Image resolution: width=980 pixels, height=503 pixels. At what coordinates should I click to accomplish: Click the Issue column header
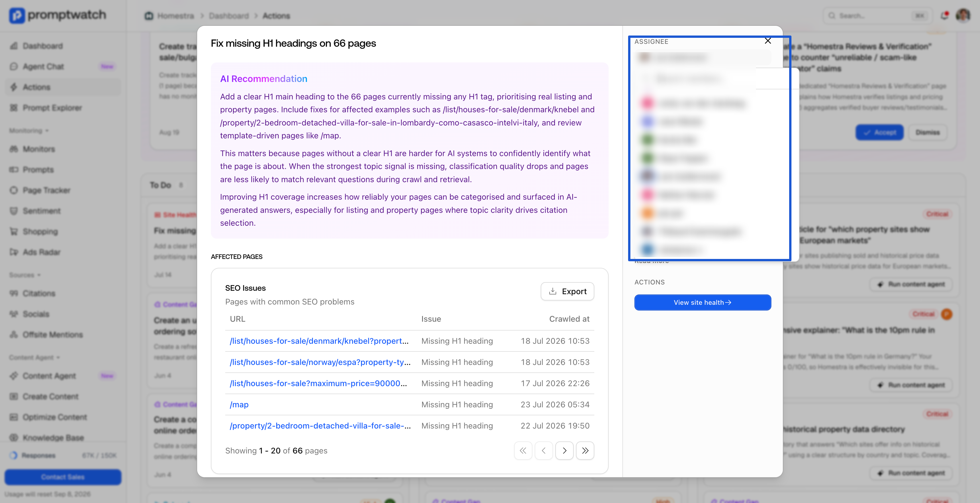coord(431,319)
